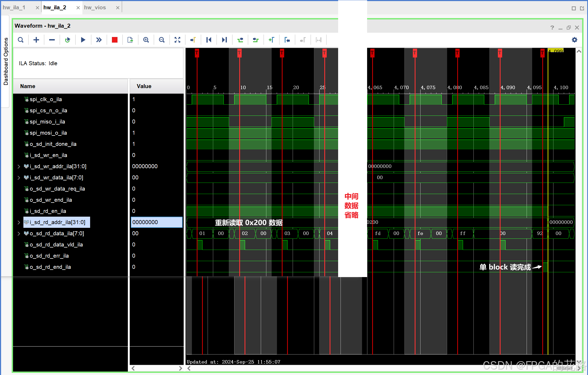
Task: Click the run trigger play button
Action: click(x=83, y=40)
